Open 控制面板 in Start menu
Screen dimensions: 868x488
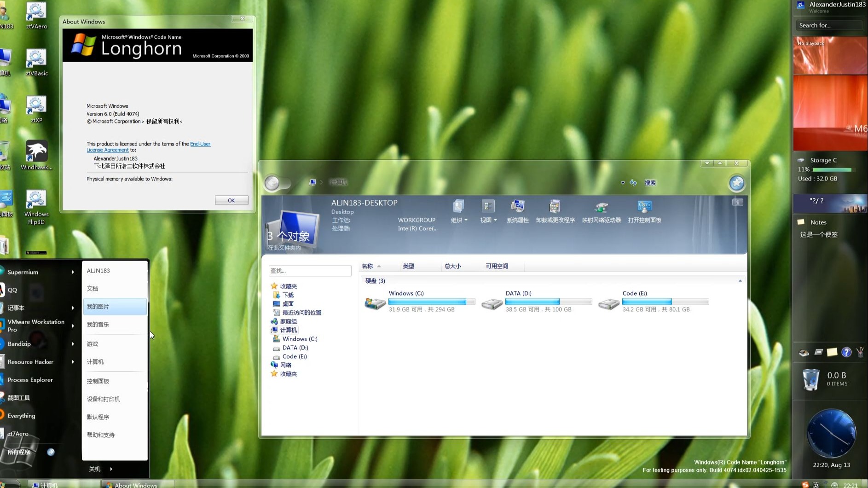[x=115, y=381]
